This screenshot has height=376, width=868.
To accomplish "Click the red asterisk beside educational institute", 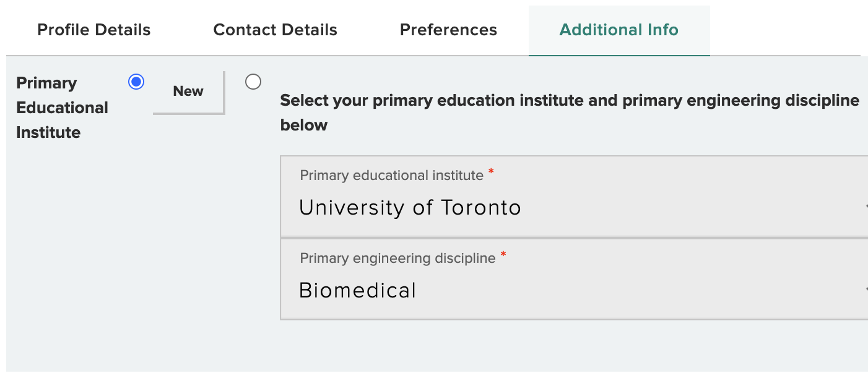I will pos(492,171).
